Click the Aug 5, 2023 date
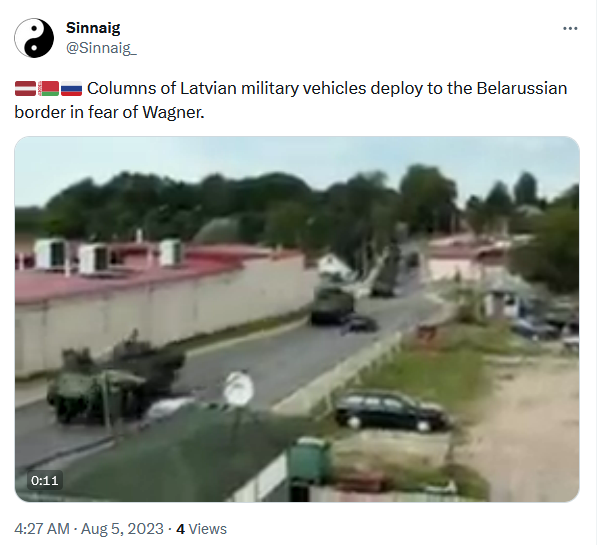 (122, 529)
